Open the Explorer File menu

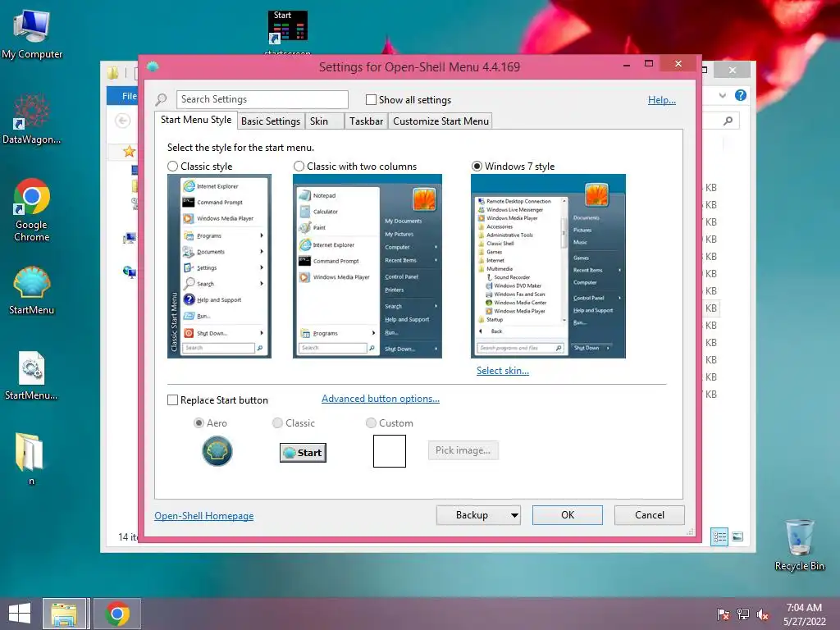[124, 96]
